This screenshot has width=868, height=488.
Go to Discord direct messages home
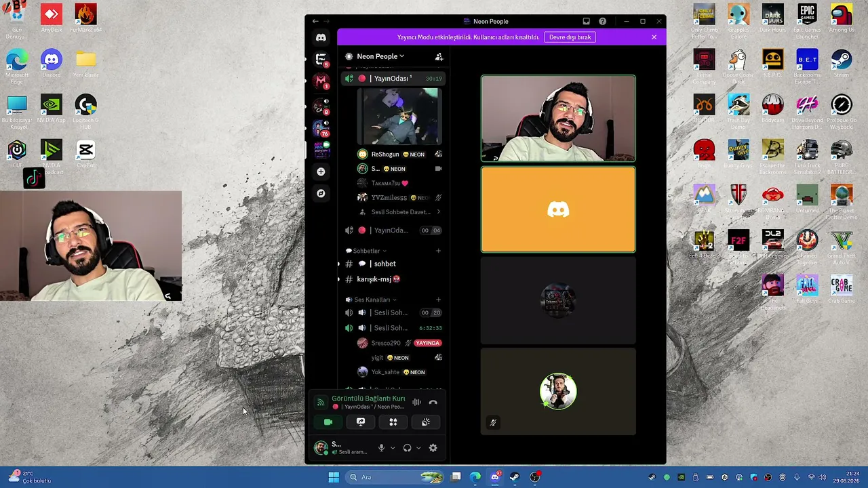[321, 38]
